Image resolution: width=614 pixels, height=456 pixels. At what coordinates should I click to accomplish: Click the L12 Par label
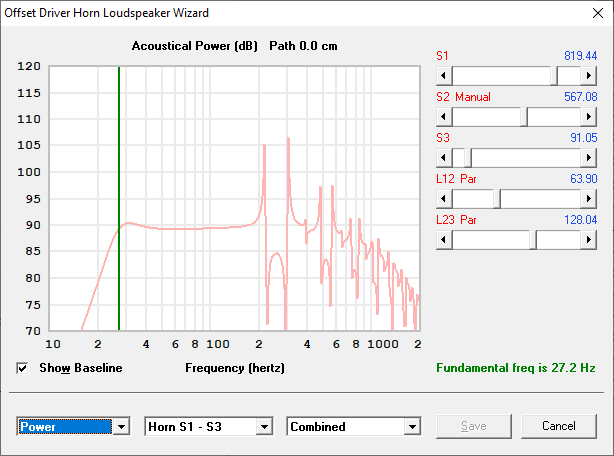pos(456,179)
